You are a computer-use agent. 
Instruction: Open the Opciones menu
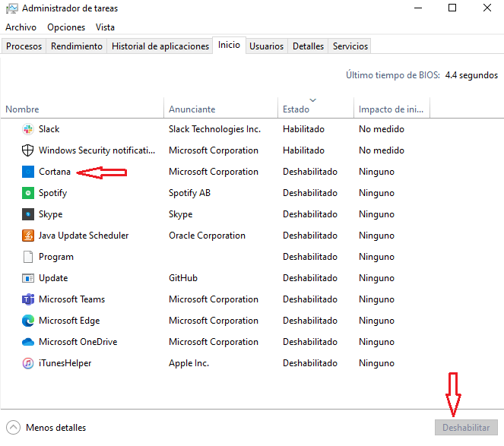66,27
